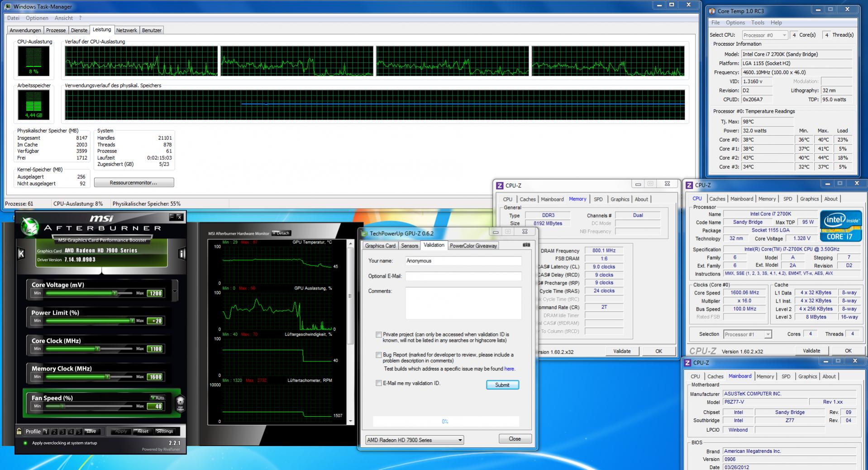Click the Your name input field

tap(463, 261)
